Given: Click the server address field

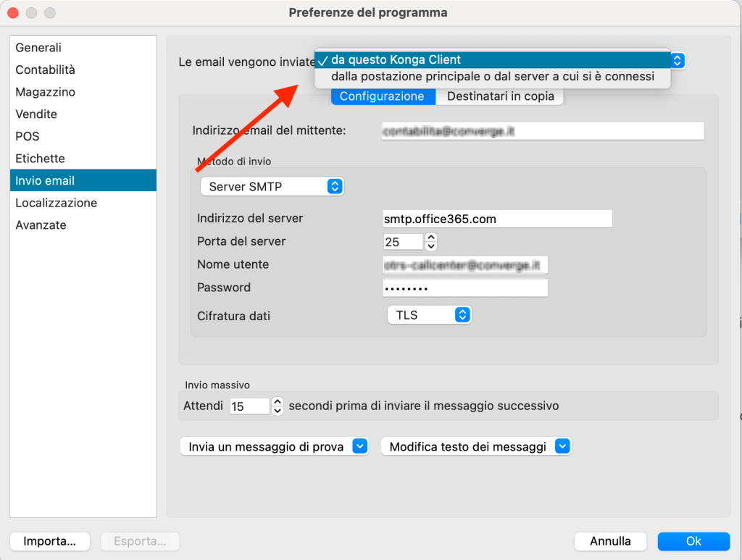Looking at the screenshot, I should point(497,219).
